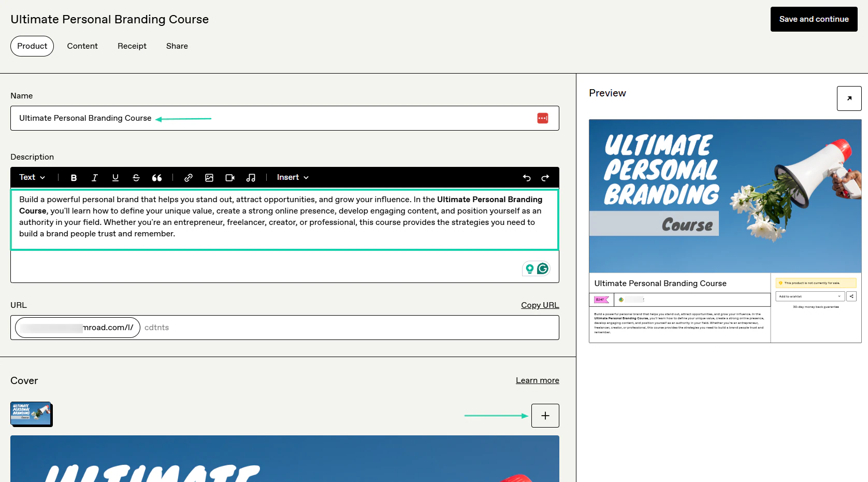Viewport: 868px width, 482px height.
Task: Click the red password manager icon in Name field
Action: 543,118
